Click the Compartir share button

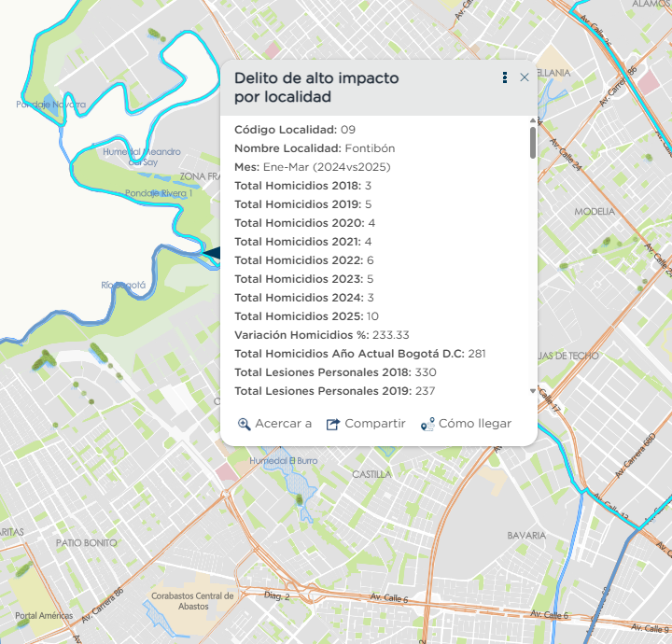click(365, 424)
